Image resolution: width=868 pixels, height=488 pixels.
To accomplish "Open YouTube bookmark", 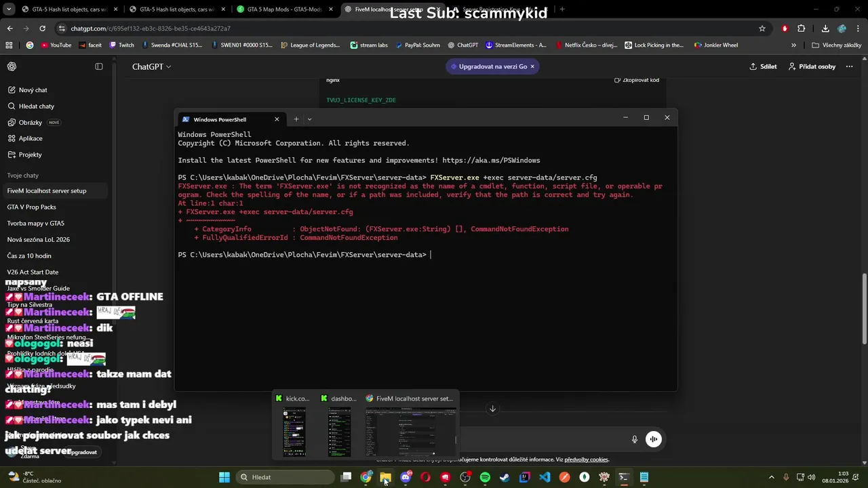I will pyautogui.click(x=56, y=45).
